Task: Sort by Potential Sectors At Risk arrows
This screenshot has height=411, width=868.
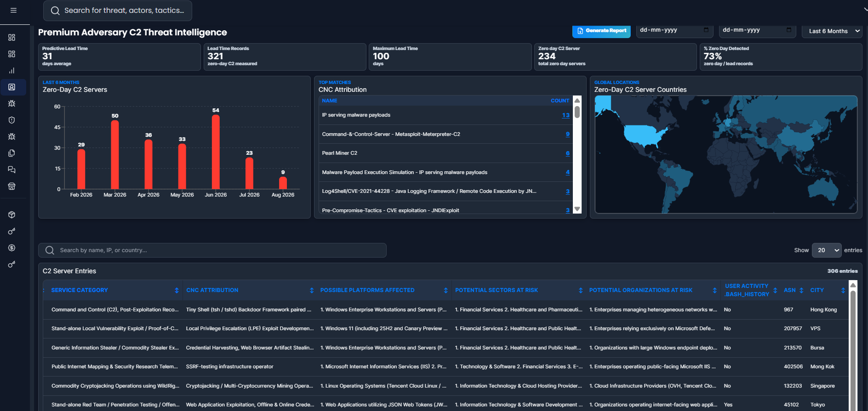Action: [581, 290]
